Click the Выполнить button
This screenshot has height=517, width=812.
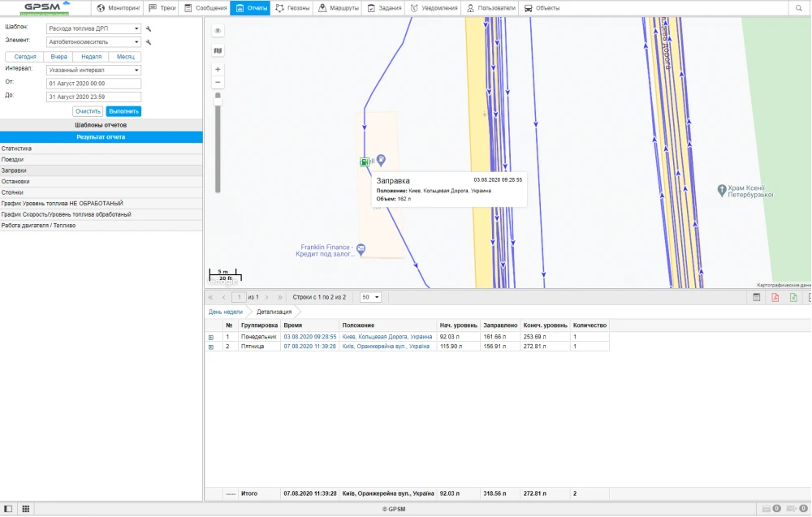123,111
